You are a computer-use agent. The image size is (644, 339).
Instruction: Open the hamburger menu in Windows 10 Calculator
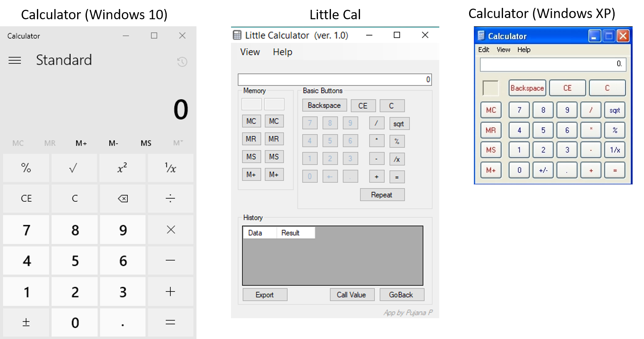pyautogui.click(x=15, y=60)
